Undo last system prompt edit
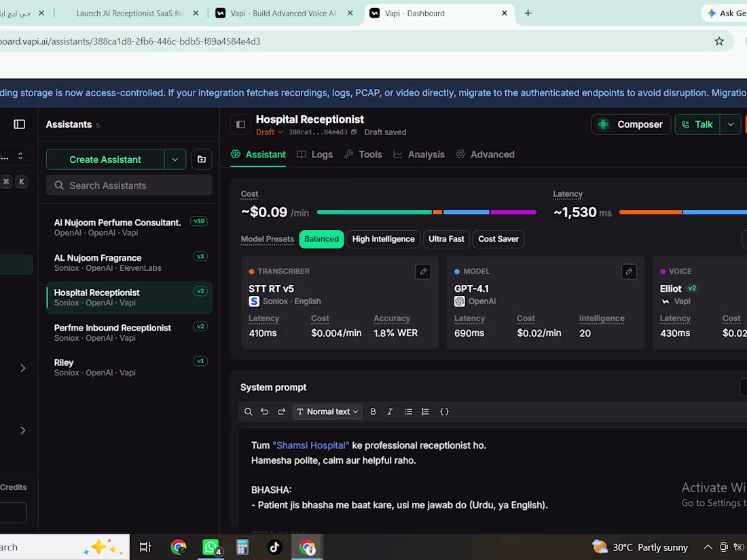The image size is (747, 560). coord(264,411)
